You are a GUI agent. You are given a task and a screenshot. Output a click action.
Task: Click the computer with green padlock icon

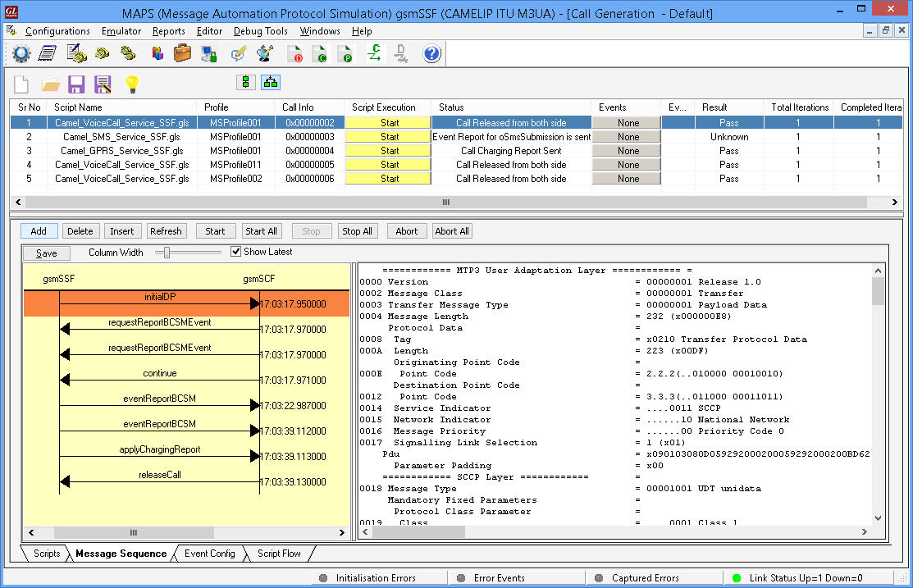tap(208, 54)
